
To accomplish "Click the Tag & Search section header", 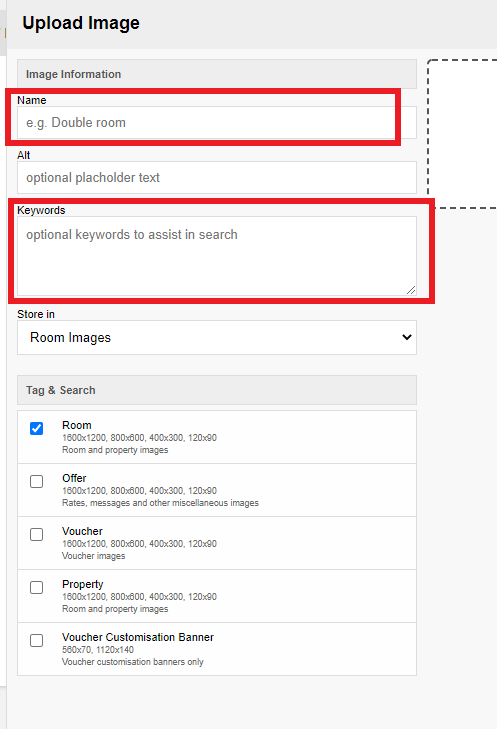I will tap(217, 390).
